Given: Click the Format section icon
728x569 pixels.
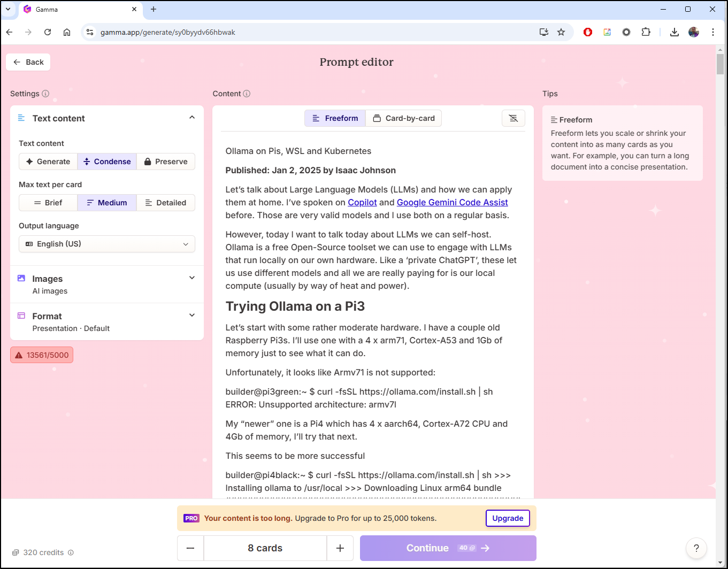Looking at the screenshot, I should click(21, 316).
